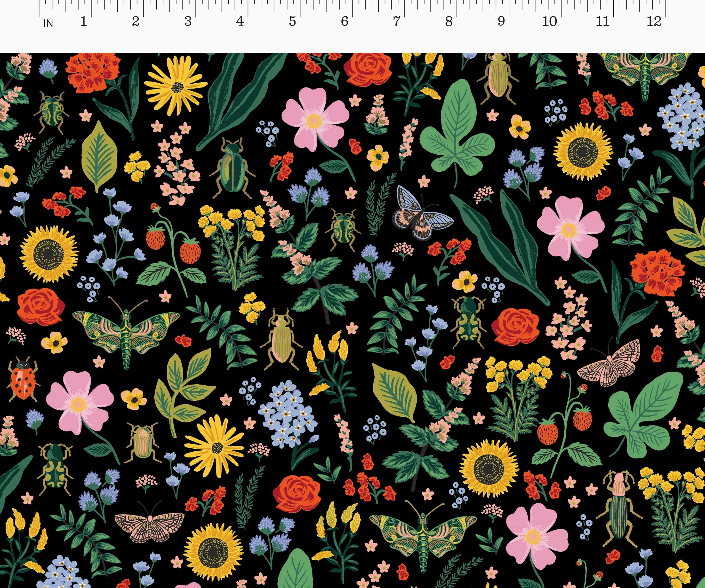Viewport: 705px width, 588px height.
Task: Click the number 7 on the ruler
Action: (397, 21)
